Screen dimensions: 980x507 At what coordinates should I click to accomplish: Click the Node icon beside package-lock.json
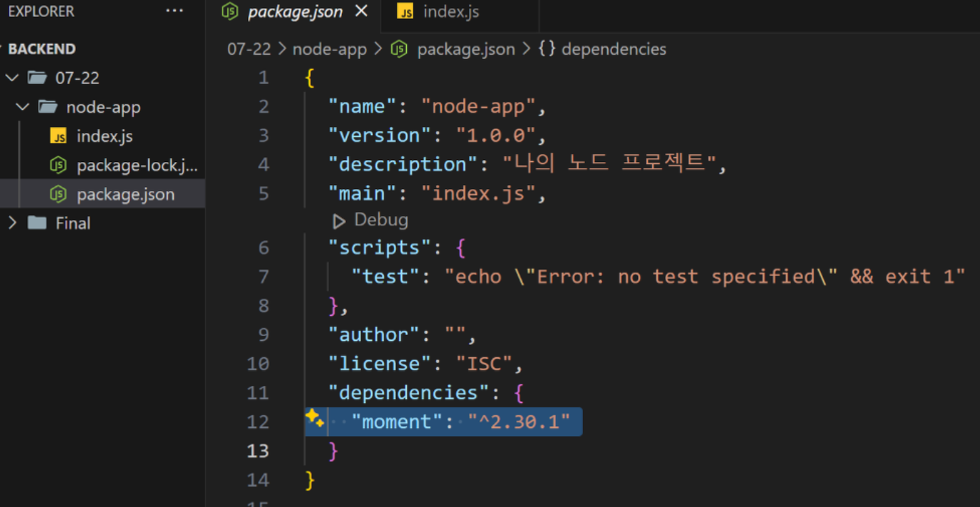pos(58,165)
